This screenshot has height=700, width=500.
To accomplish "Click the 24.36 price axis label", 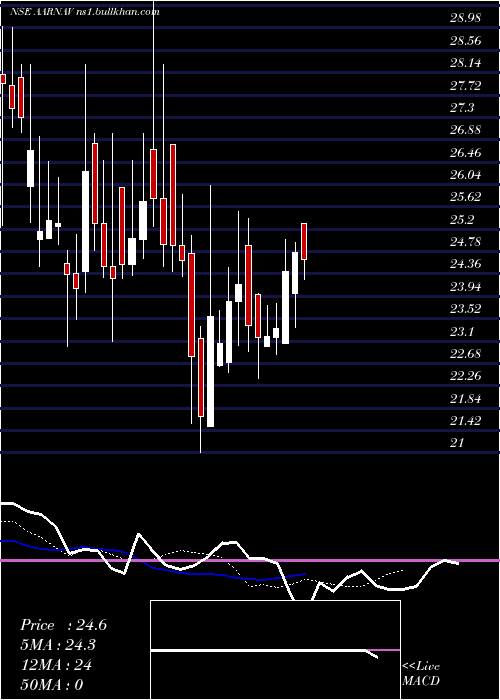I will pyautogui.click(x=465, y=264).
